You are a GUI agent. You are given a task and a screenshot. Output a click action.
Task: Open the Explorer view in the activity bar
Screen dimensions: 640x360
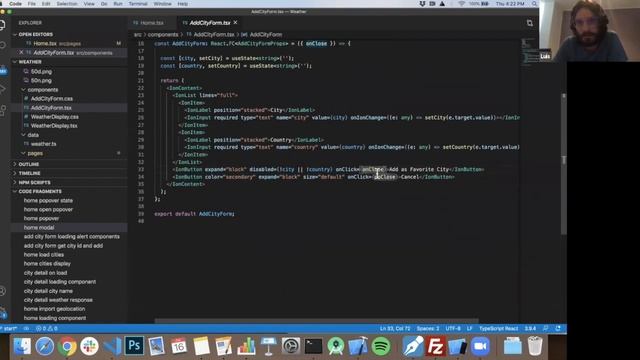pos(2,25)
